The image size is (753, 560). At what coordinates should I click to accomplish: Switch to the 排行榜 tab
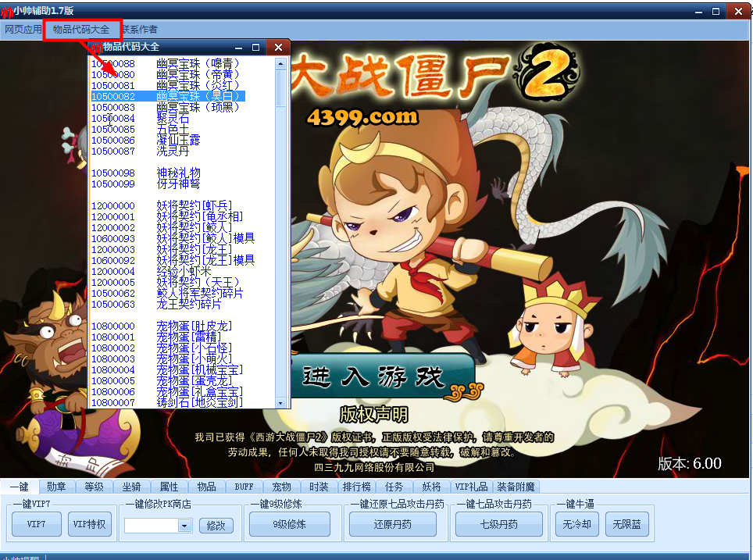click(x=355, y=486)
